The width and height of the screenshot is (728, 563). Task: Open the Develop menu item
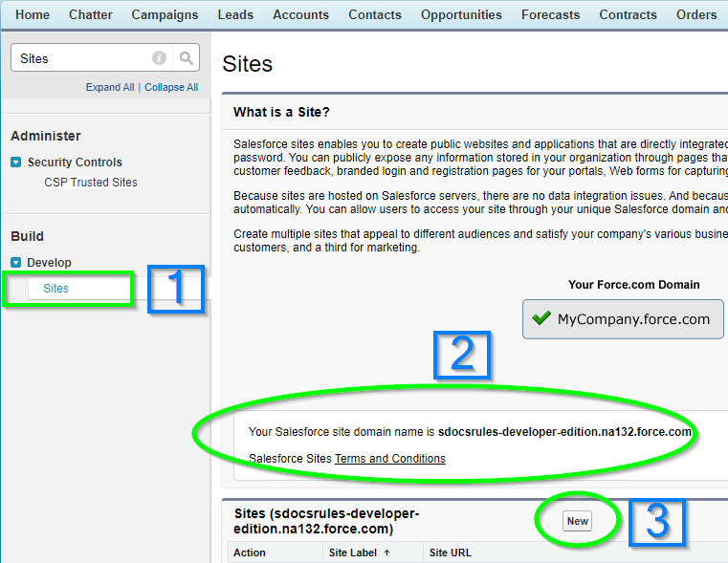(x=49, y=263)
